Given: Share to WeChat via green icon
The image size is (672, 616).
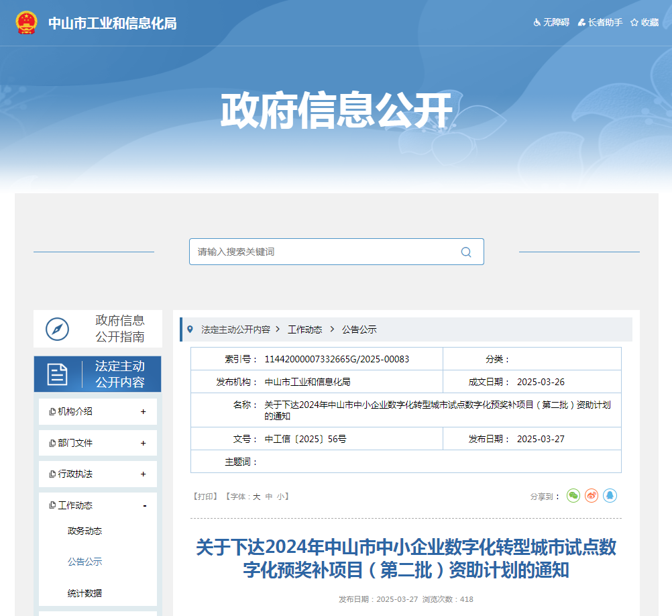Looking at the screenshot, I should [x=573, y=496].
